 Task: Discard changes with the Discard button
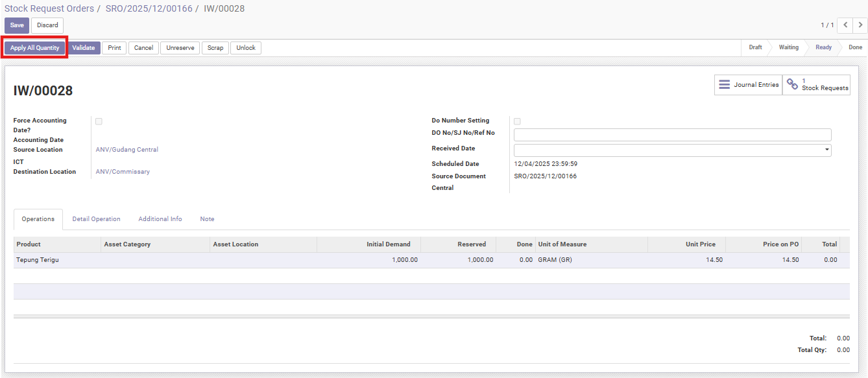click(47, 25)
